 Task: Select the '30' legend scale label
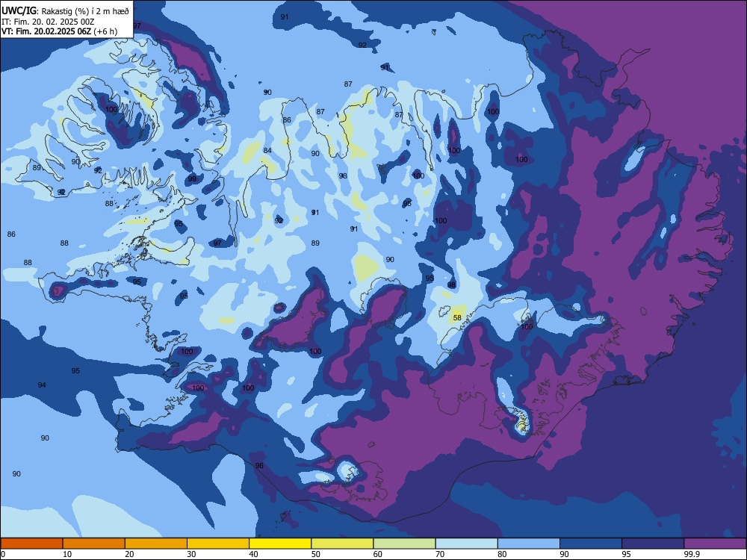(x=191, y=554)
